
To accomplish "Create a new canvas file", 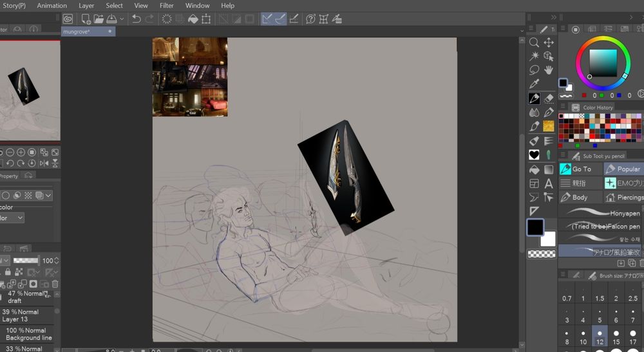I will 86,19.
